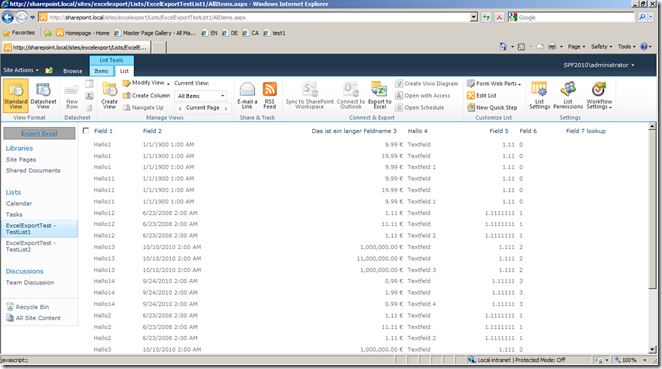Click Open Schedule
This screenshot has height=369, width=662.
(420, 108)
